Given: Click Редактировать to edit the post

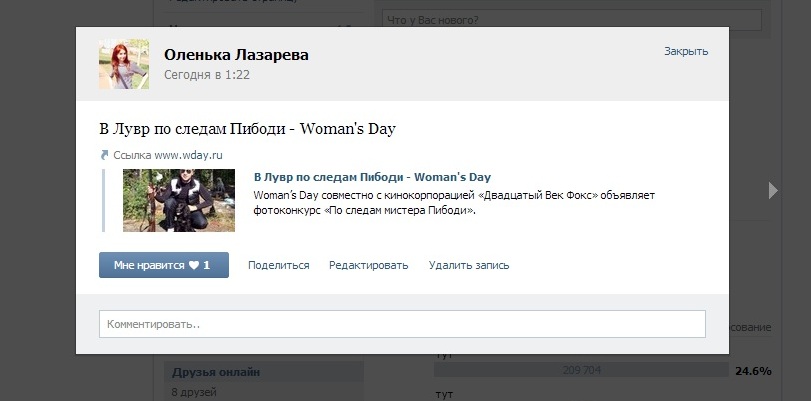Looking at the screenshot, I should [368, 265].
